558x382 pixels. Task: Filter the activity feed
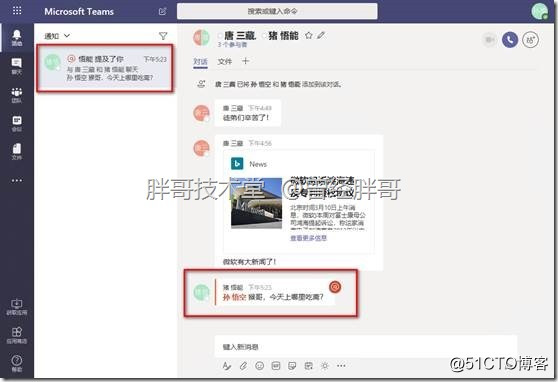163,36
